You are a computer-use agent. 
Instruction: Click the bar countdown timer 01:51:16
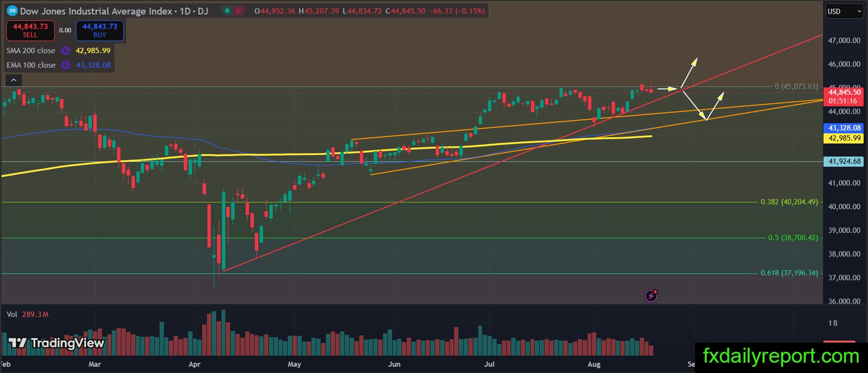pyautogui.click(x=842, y=101)
